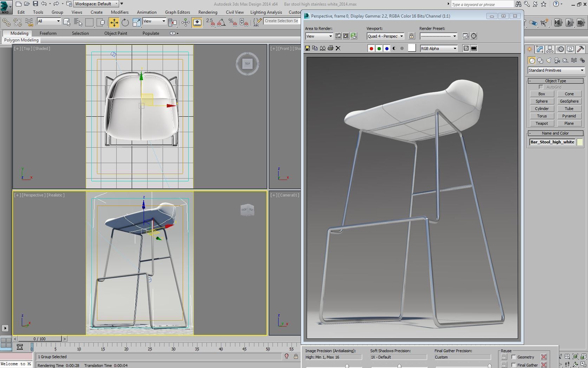
Task: Open the reference coordinate View dropdown
Action: pyautogui.click(x=154, y=21)
